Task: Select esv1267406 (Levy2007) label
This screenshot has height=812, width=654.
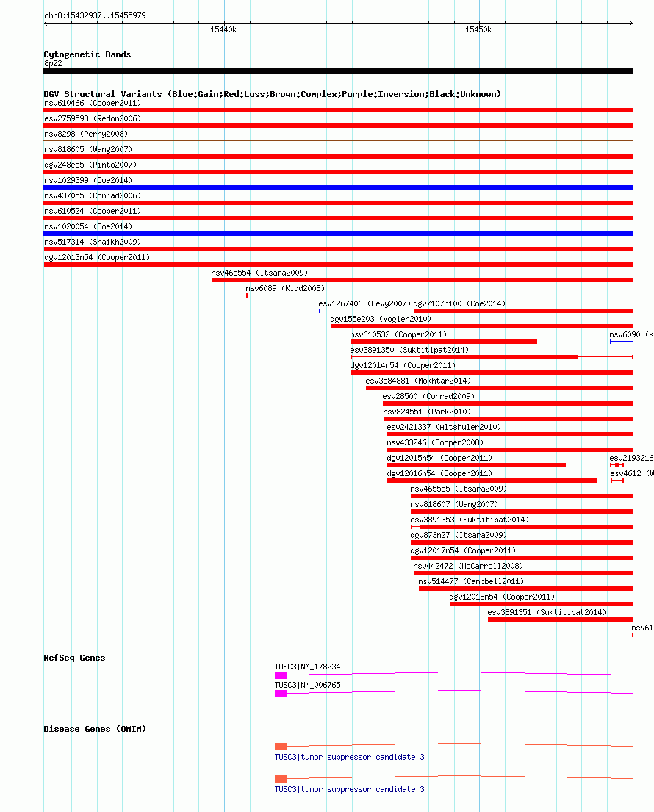Action: click(x=364, y=304)
